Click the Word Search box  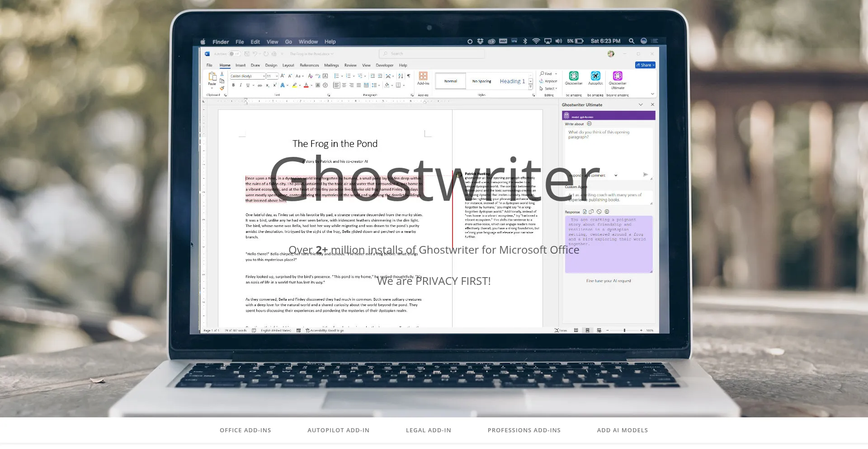pos(432,54)
